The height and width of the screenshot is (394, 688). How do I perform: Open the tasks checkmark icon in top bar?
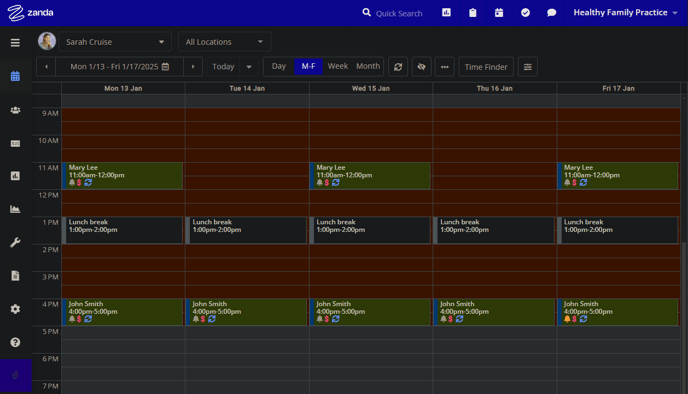525,13
